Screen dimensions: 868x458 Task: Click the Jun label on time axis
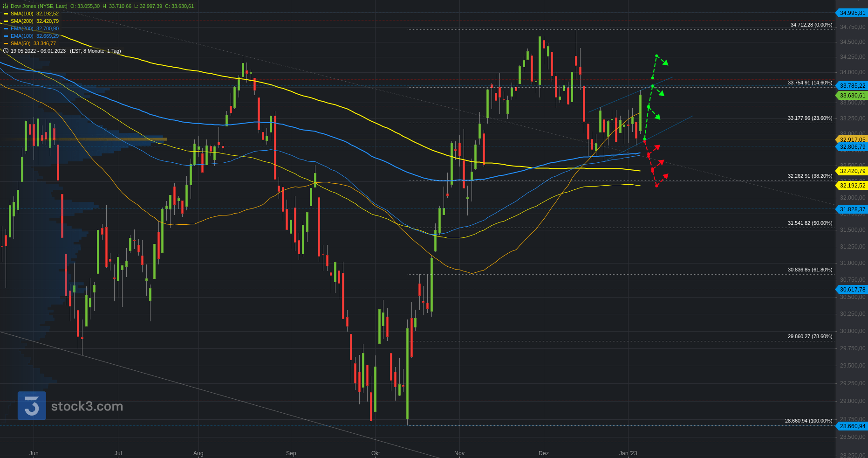click(x=34, y=453)
